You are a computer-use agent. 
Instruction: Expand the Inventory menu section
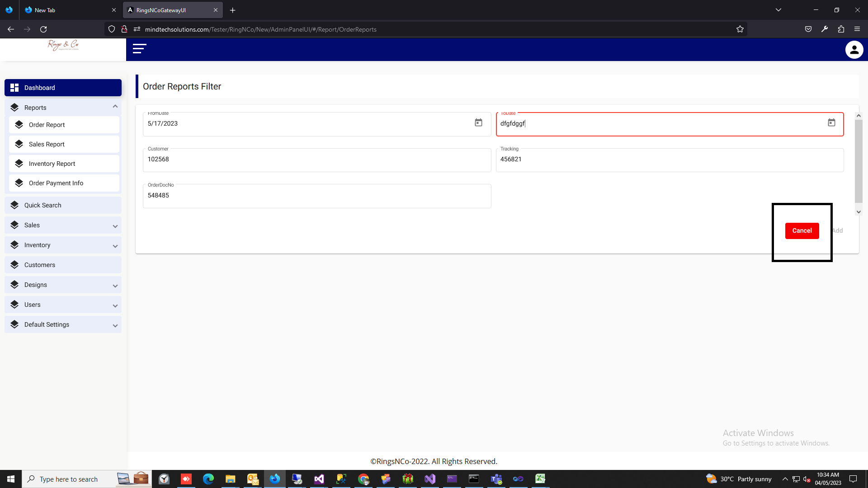[115, 245]
